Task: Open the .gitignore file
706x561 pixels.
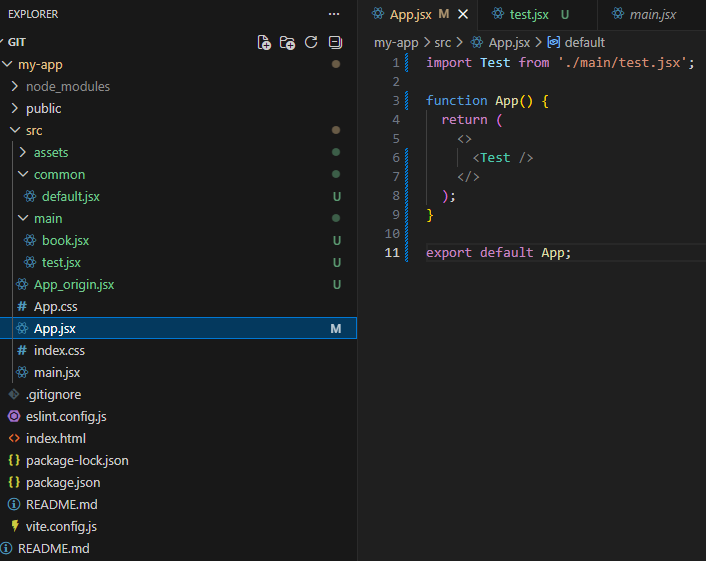Action: pos(53,394)
